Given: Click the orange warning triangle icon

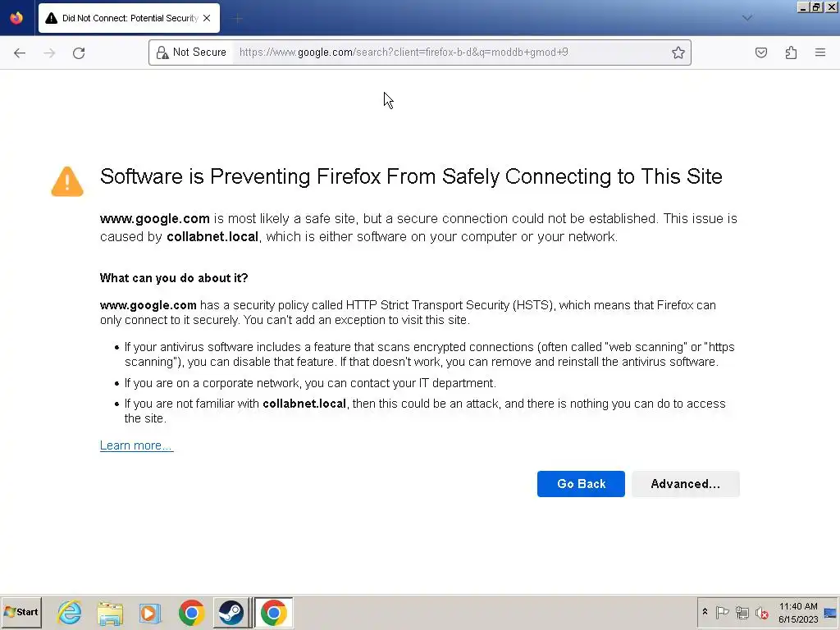Looking at the screenshot, I should (67, 181).
